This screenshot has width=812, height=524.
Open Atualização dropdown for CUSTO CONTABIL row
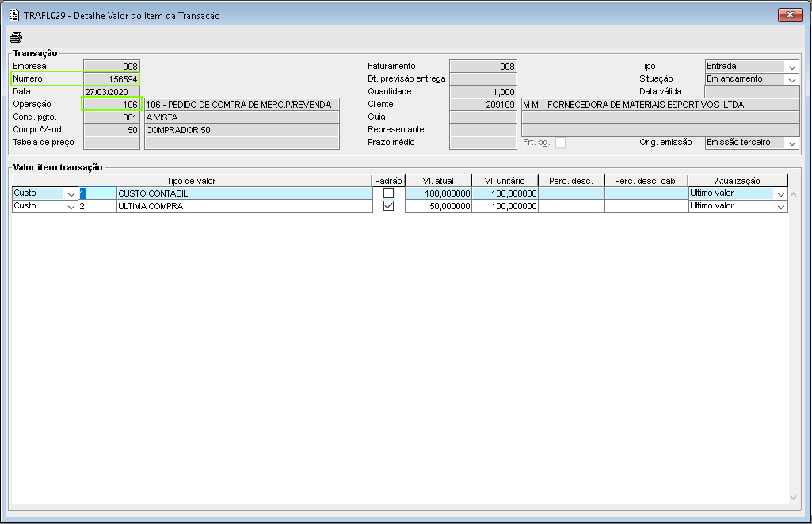pyautogui.click(x=781, y=194)
